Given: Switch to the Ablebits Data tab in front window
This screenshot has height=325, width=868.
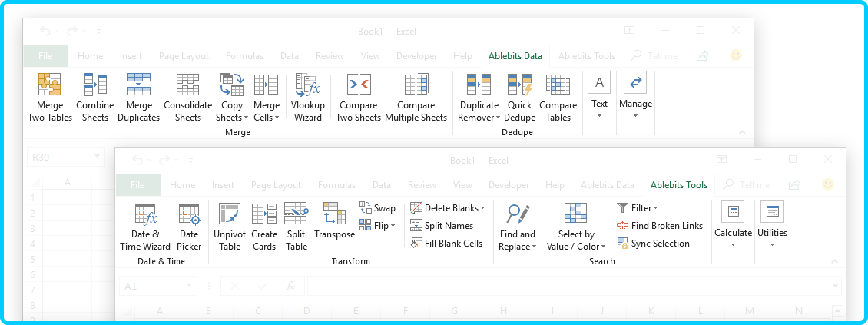Looking at the screenshot, I should coord(607,185).
